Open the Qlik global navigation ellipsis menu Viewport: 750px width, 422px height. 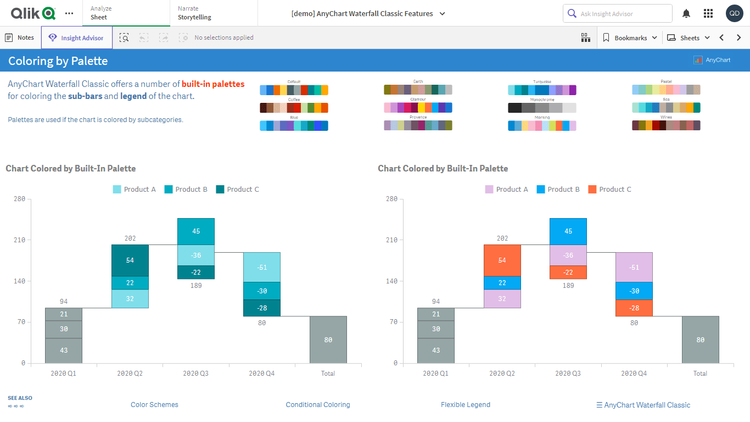[x=68, y=13]
